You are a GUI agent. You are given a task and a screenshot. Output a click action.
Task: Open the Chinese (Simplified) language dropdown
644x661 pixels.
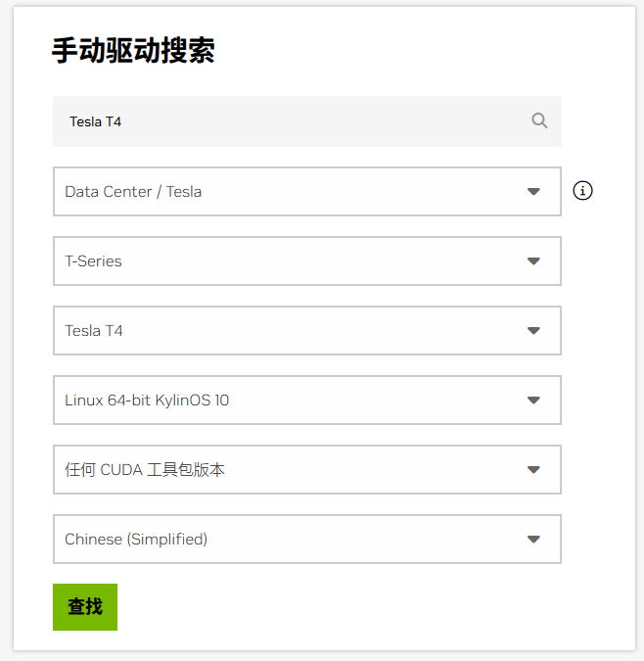click(307, 540)
